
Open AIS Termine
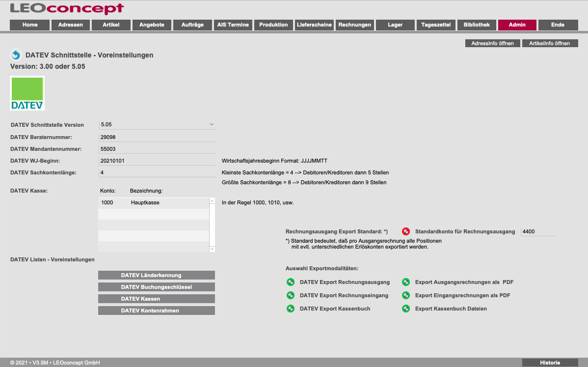233,25
